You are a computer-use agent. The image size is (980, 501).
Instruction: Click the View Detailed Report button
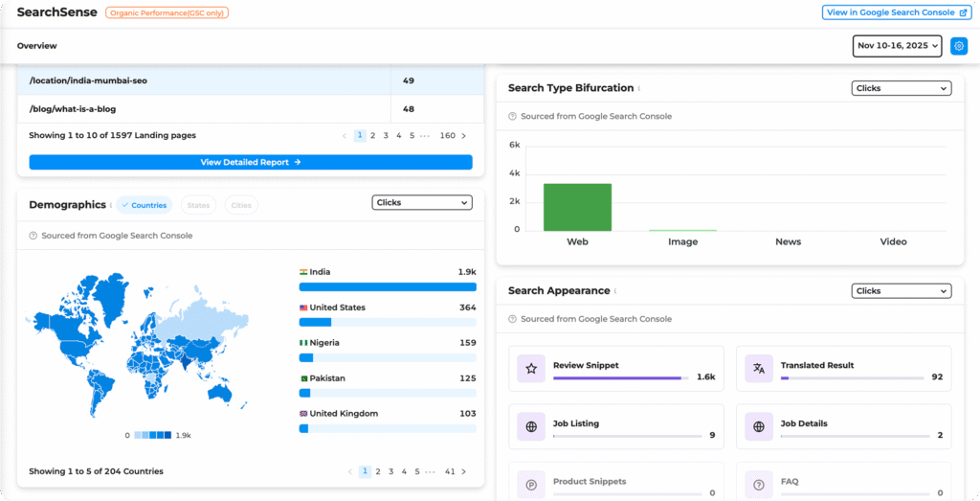tap(251, 163)
